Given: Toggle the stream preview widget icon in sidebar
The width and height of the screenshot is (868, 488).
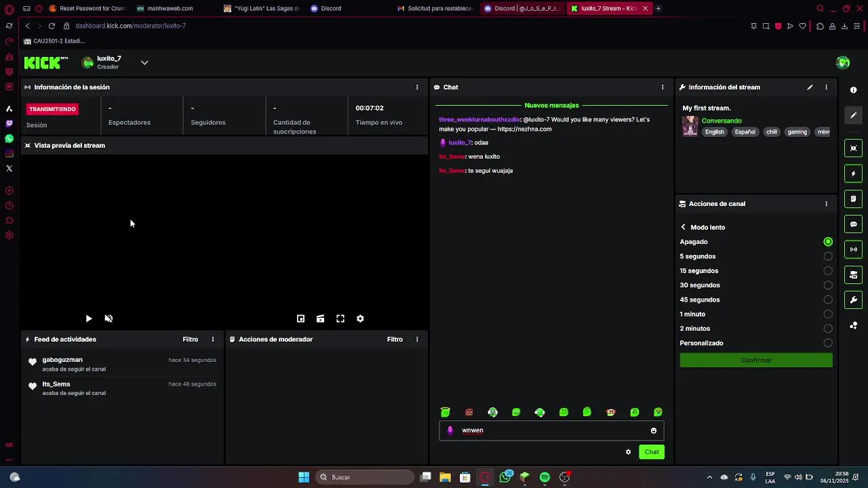Looking at the screenshot, I should (x=853, y=148).
